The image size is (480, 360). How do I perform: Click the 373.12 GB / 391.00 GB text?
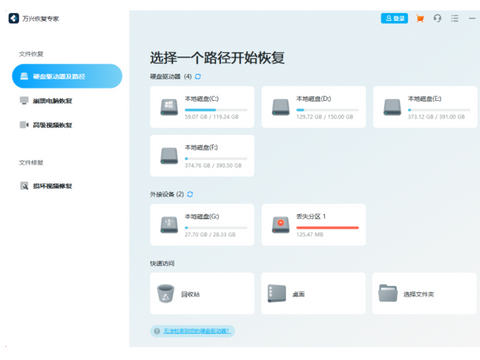[436, 117]
